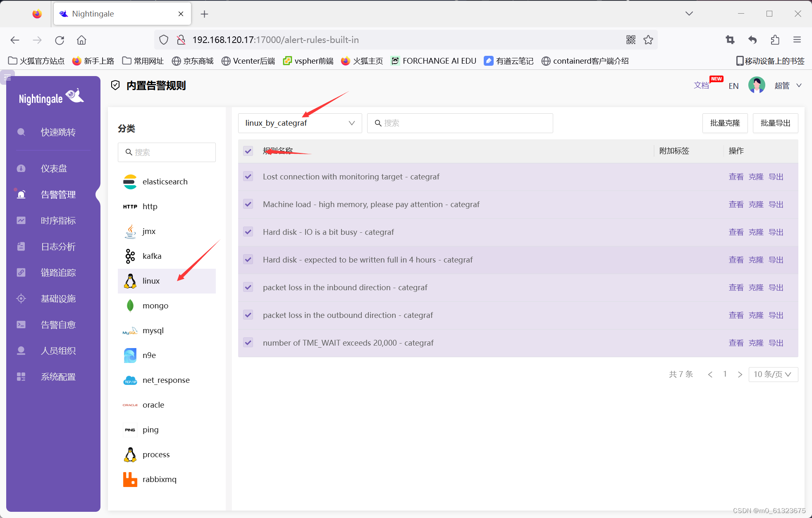Image resolution: width=812 pixels, height=518 pixels.
Task: Expand the linux_by_categraf dropdown
Action: tap(300, 123)
